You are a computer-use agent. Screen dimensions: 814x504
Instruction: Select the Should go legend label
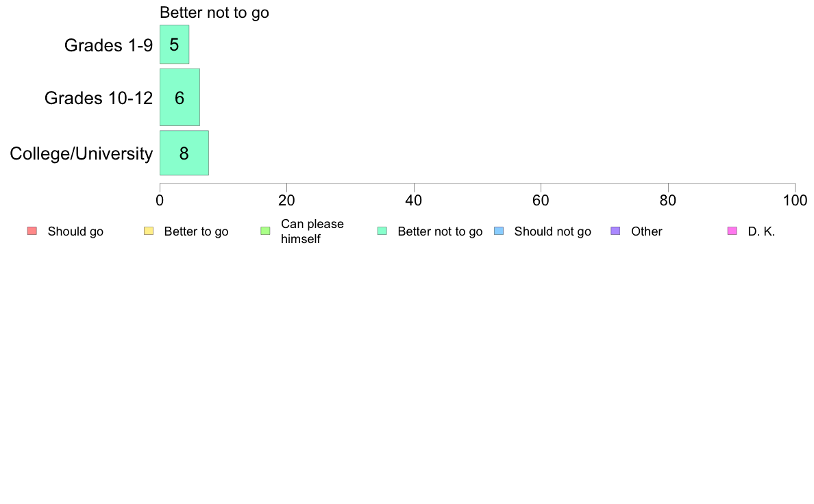point(75,231)
